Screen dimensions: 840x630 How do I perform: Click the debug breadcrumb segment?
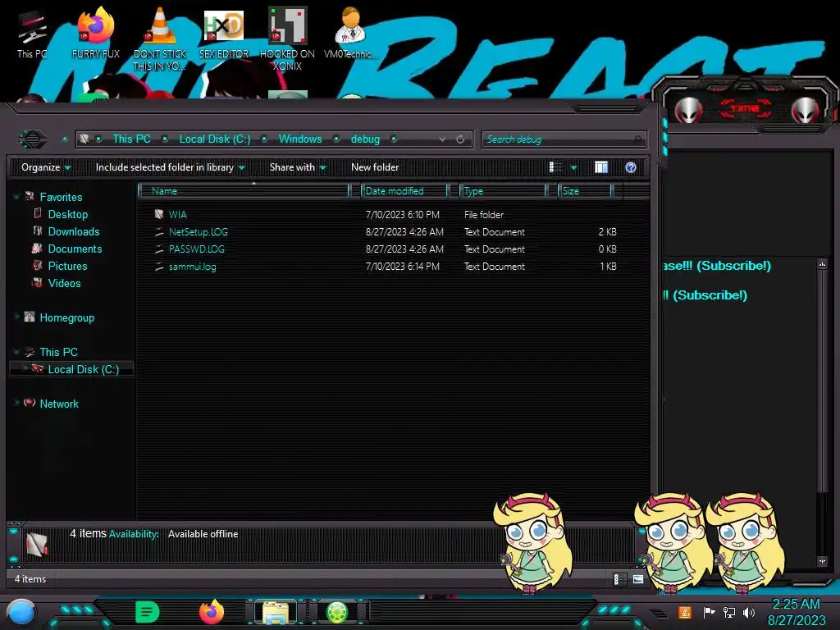(x=365, y=139)
